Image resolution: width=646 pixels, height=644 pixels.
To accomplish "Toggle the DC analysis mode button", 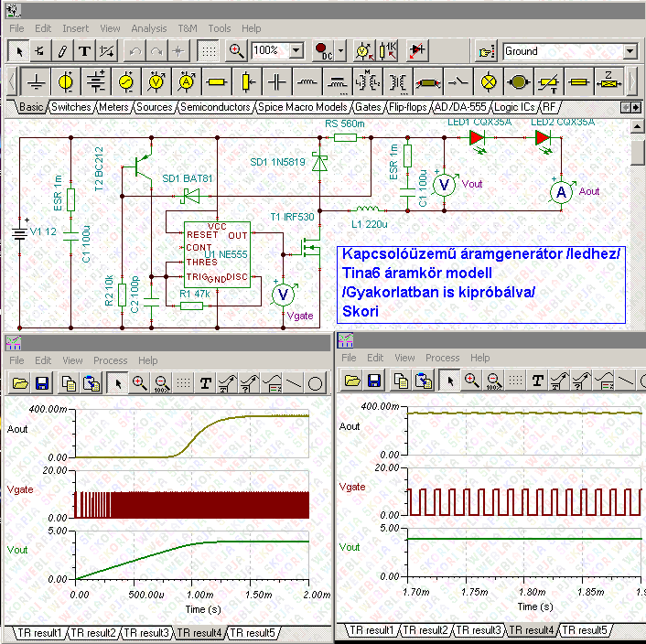I will [322, 50].
